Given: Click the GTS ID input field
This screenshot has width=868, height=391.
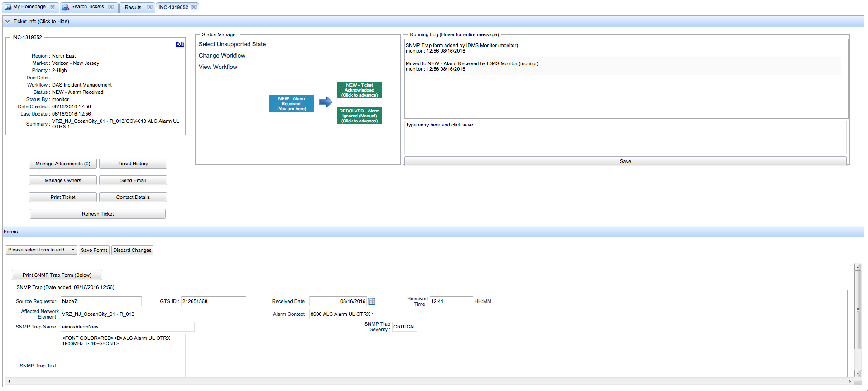Looking at the screenshot, I should 213,301.
